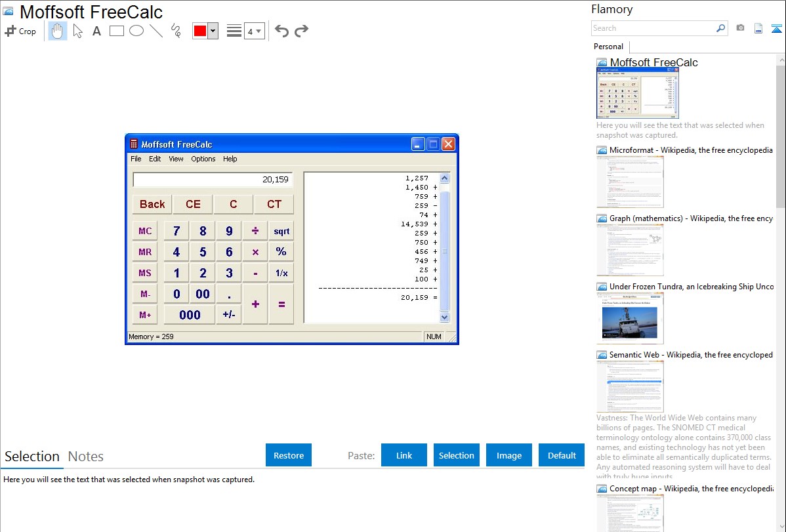Select the Crop tool
The width and height of the screenshot is (786, 532).
(20, 31)
